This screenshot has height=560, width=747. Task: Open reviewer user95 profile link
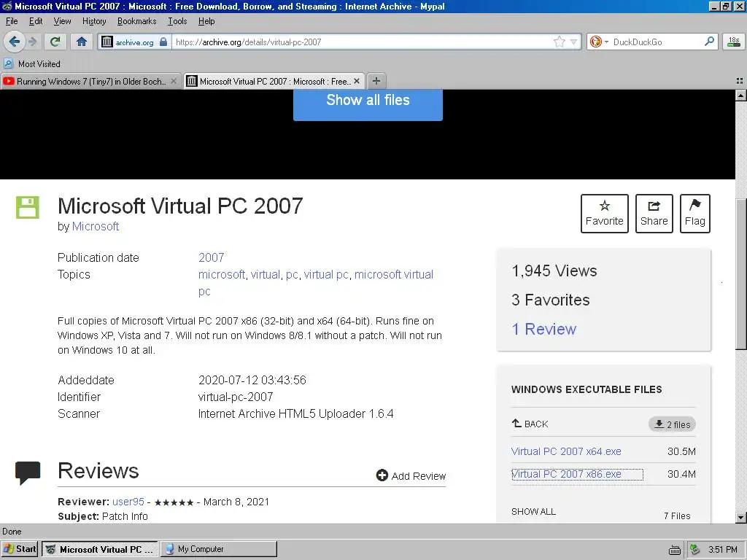click(x=128, y=502)
